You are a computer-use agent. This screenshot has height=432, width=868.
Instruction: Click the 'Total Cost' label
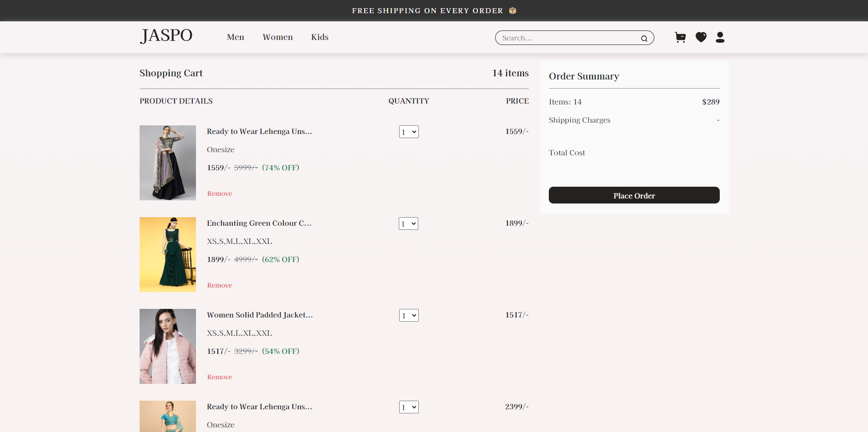click(567, 153)
